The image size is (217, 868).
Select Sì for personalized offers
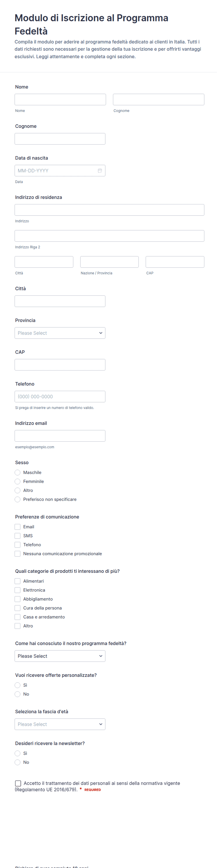click(17, 685)
